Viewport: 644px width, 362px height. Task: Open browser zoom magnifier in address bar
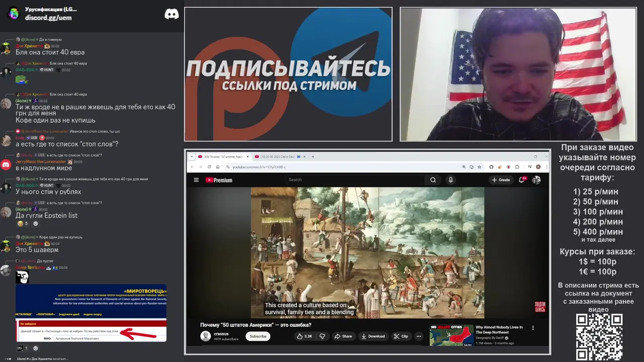463,167
